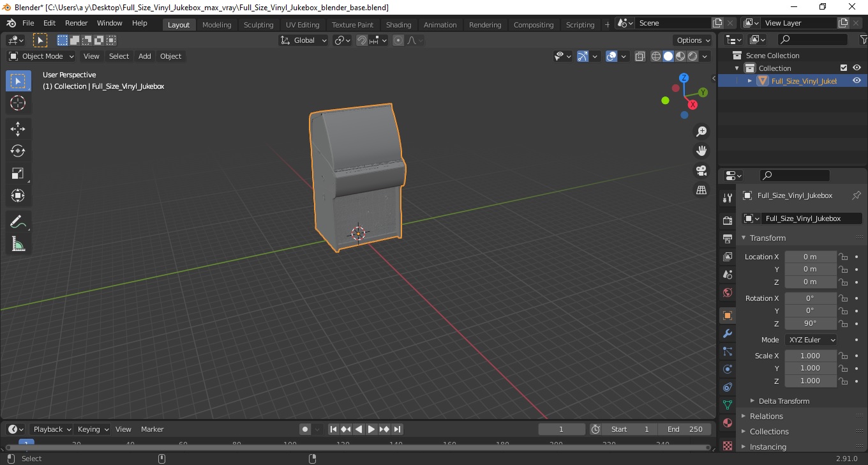868x465 pixels.
Task: Switch to the Modeling workspace tab
Action: click(x=216, y=25)
